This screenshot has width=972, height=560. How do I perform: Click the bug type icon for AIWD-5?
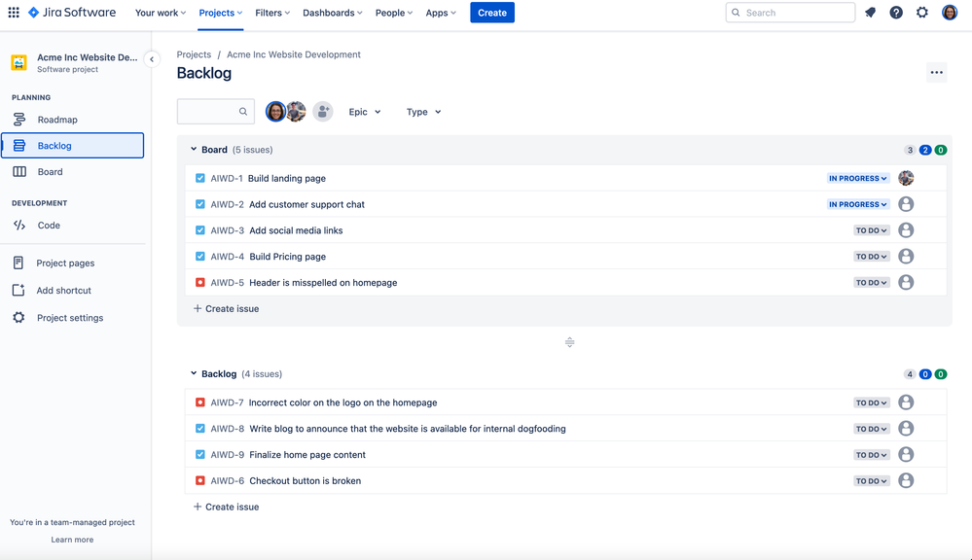tap(200, 283)
